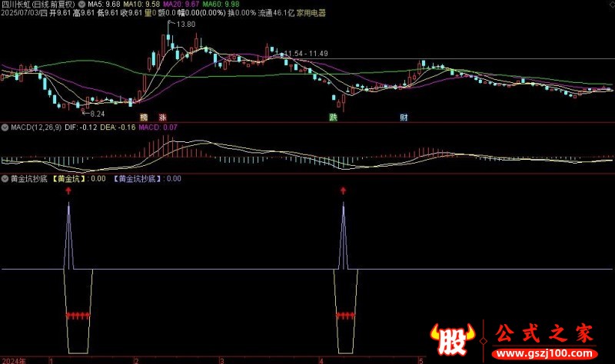
Task: Select the MA5 moving average label
Action: [x=105, y=5]
